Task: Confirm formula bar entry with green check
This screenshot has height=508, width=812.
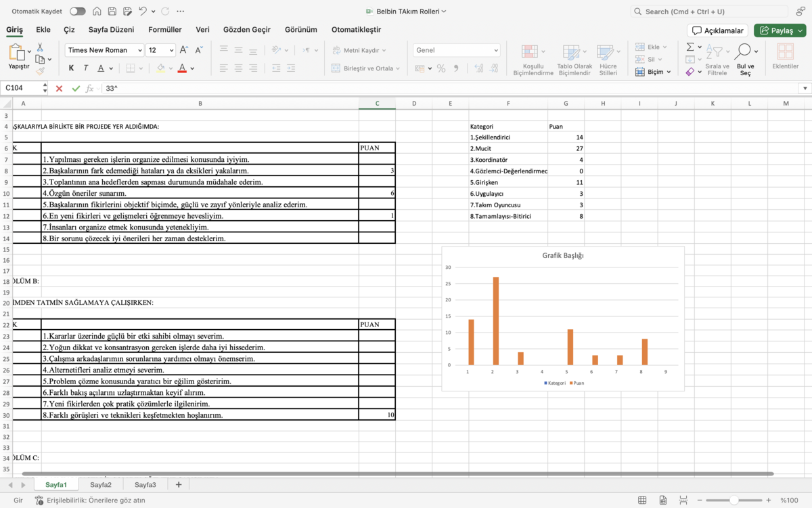Action: click(x=75, y=89)
